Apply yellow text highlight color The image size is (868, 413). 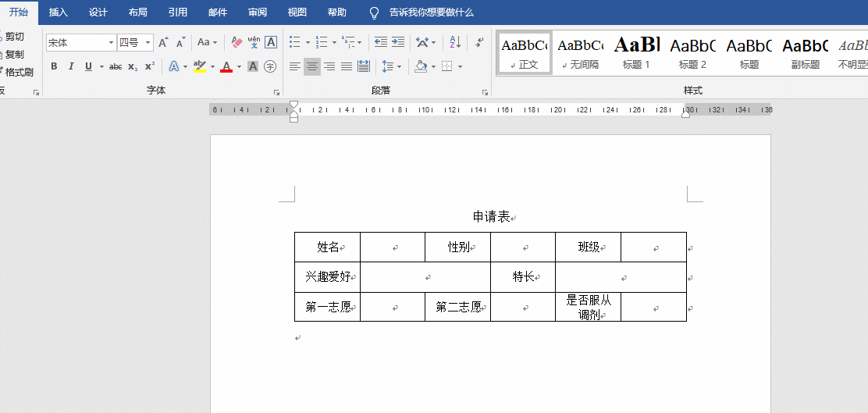(x=200, y=66)
